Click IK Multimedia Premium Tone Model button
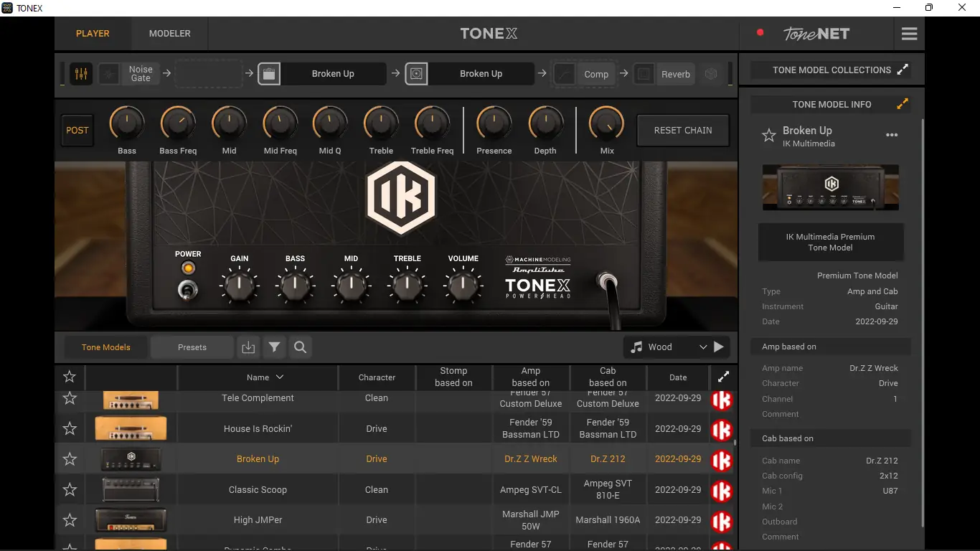 click(830, 242)
